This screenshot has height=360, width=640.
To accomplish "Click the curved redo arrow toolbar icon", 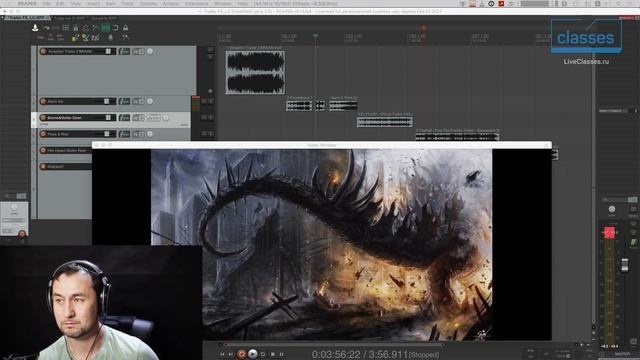I will (x=46, y=28).
